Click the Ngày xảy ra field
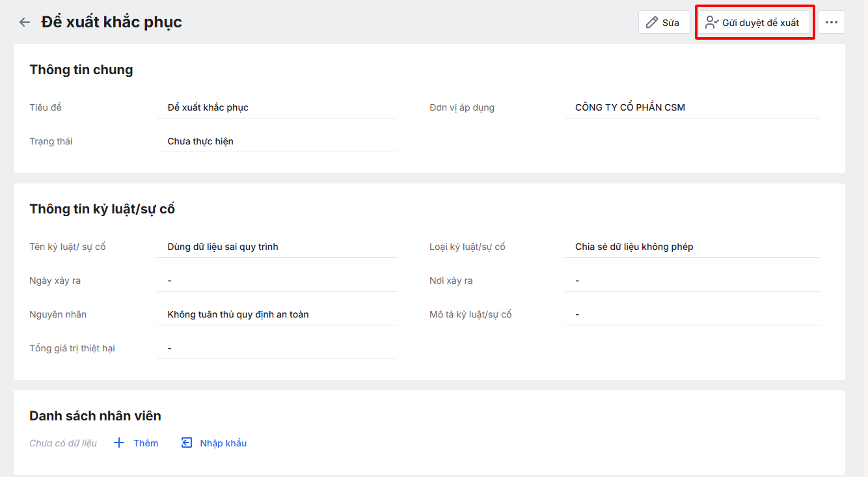Screen dimensions: 868x477 click(277, 280)
